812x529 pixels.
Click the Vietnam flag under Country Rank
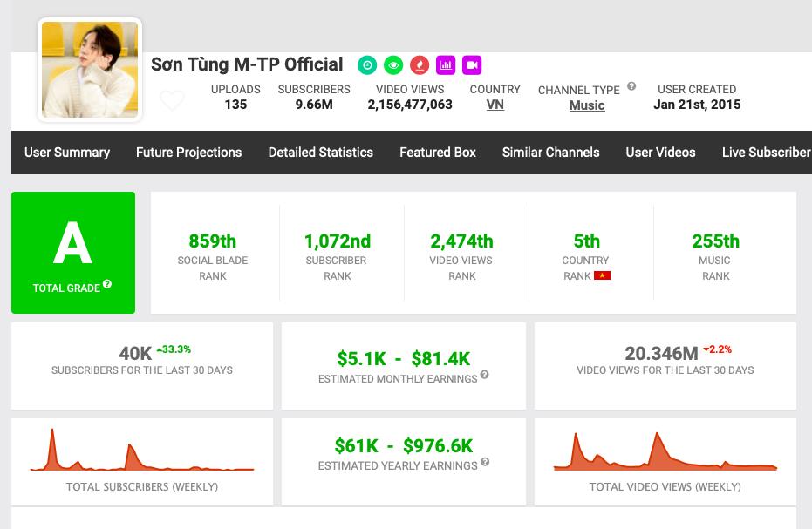[602, 276]
